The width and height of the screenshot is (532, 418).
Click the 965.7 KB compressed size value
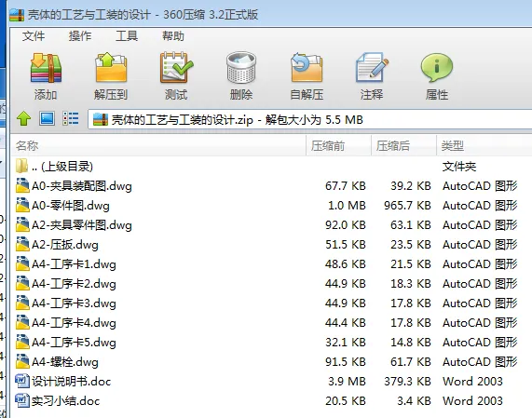click(x=407, y=206)
